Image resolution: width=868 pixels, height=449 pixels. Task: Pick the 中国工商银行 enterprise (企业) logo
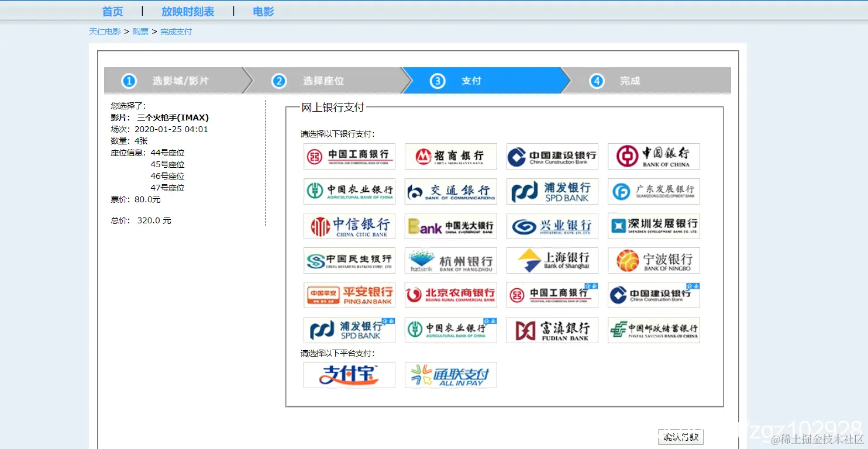pyautogui.click(x=552, y=295)
